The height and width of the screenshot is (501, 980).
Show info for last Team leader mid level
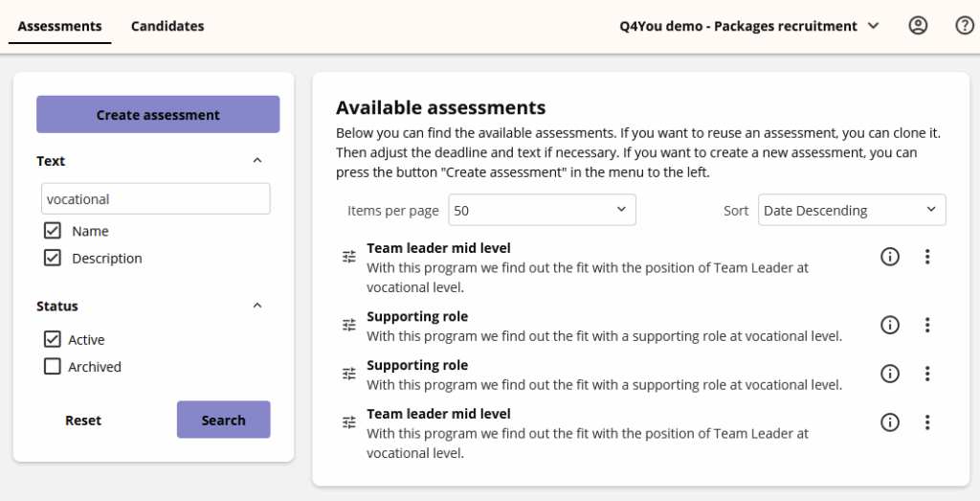890,422
